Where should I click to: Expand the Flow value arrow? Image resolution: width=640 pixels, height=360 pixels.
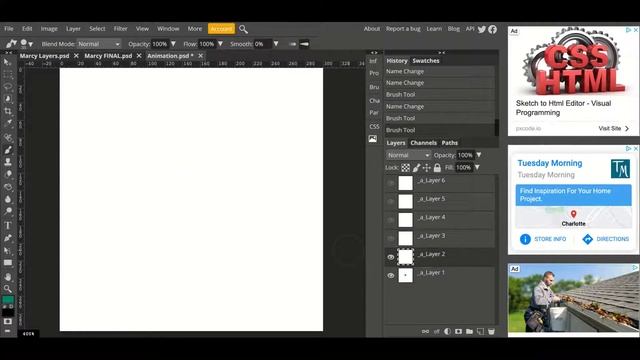pyautogui.click(x=220, y=44)
